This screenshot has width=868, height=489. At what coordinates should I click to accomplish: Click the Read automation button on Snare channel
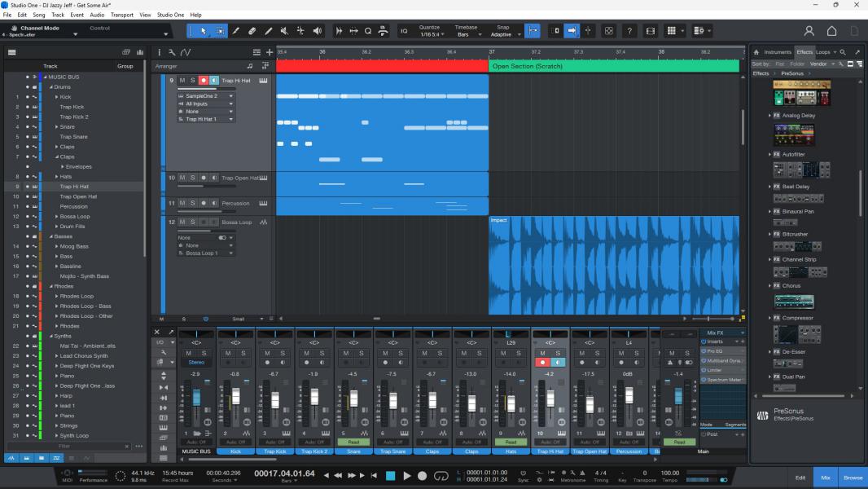coord(353,442)
